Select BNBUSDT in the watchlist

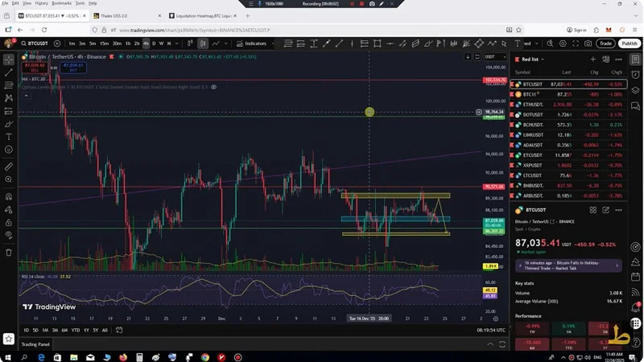pyautogui.click(x=569, y=186)
